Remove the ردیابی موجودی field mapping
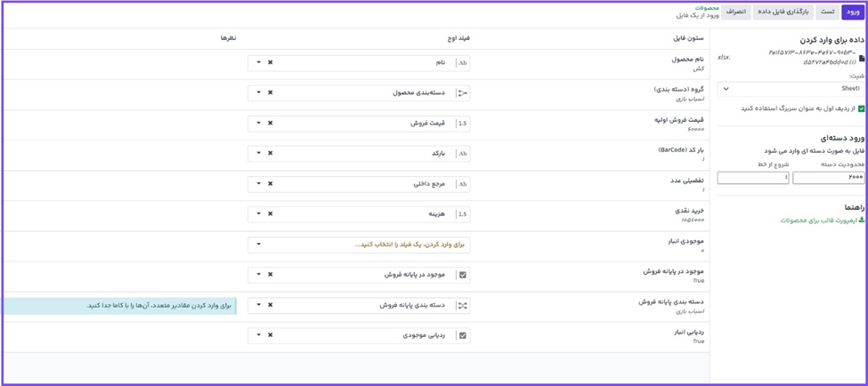This screenshot has width=868, height=386. click(x=271, y=335)
